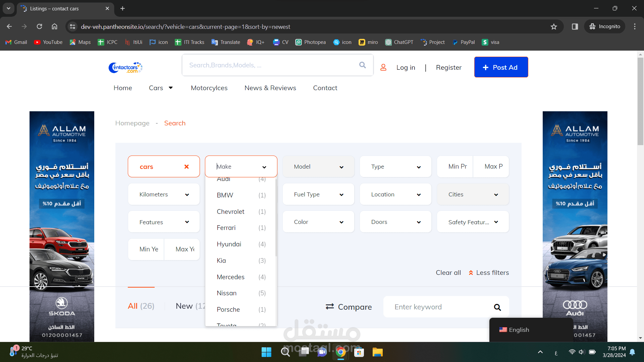This screenshot has height=362, width=644.
Task: Switch to the All (26) tab
Action: tap(141, 306)
